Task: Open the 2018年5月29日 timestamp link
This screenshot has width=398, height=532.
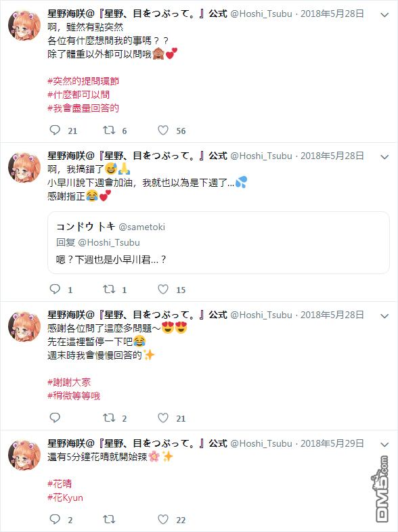Action: click(x=332, y=443)
